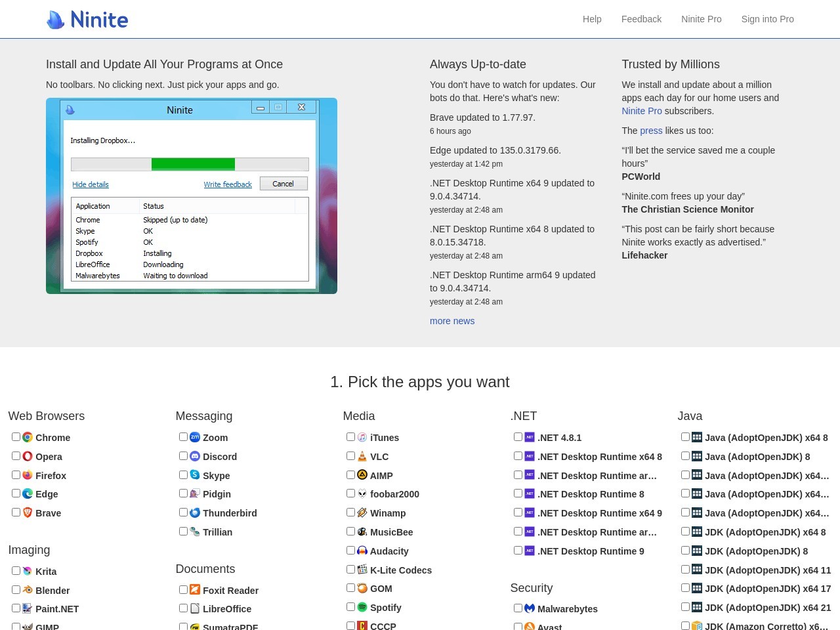Click the Winamp icon
This screenshot has height=630, width=840.
click(x=362, y=513)
